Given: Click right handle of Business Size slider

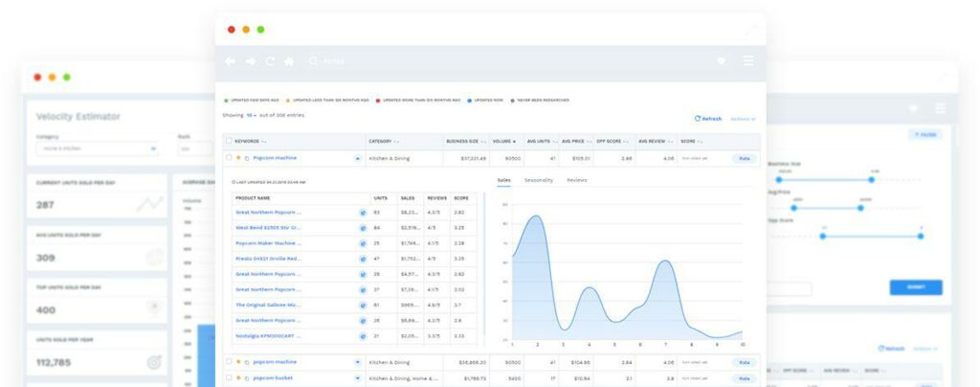Looking at the screenshot, I should coord(871,179).
